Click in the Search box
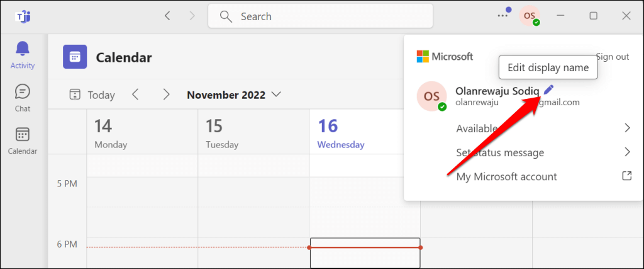The height and width of the screenshot is (269, 644). pyautogui.click(x=321, y=16)
